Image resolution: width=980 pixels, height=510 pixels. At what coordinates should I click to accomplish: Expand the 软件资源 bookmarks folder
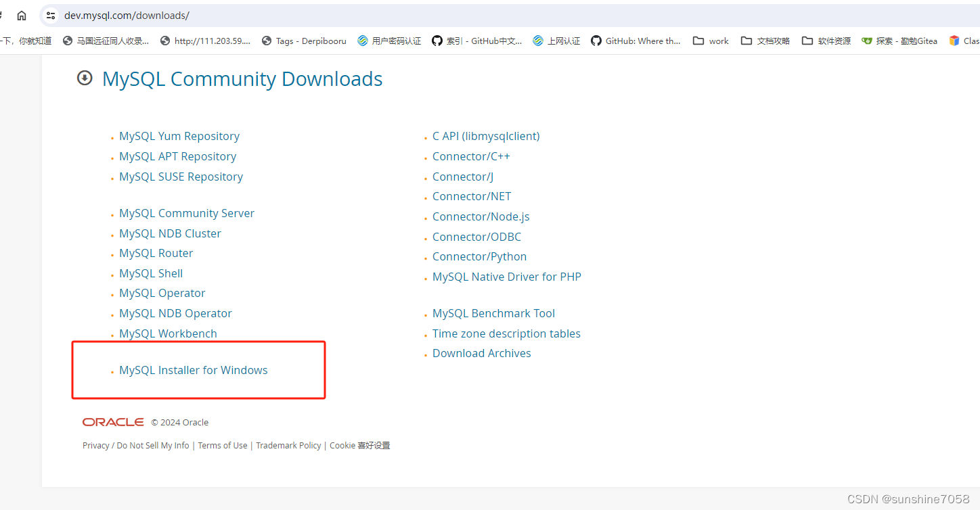point(826,41)
